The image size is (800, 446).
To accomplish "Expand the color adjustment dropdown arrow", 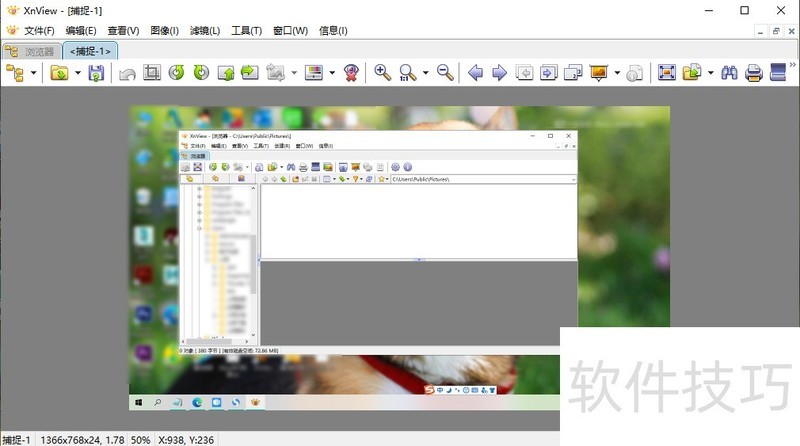I will pos(332,73).
